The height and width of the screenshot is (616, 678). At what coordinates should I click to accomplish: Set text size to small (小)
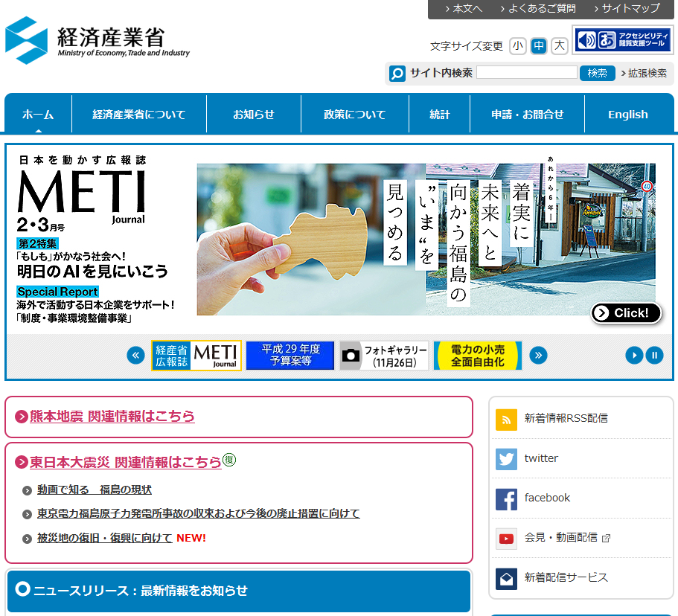(517, 46)
